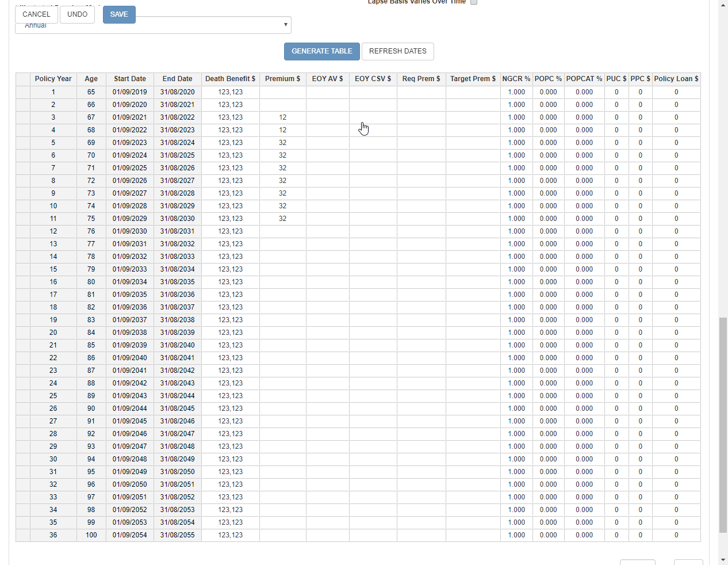This screenshot has width=728, height=565.
Task: Click the EOY CSV $ column header
Action: (373, 79)
